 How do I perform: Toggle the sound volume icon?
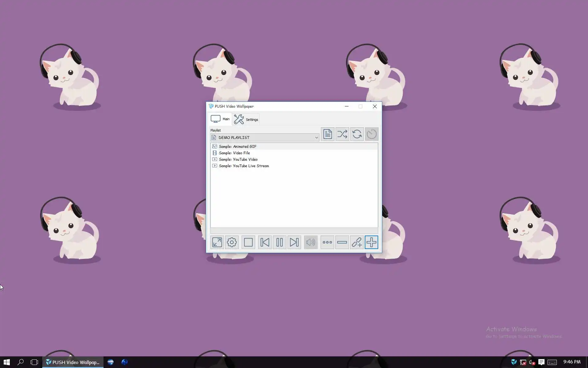(311, 242)
